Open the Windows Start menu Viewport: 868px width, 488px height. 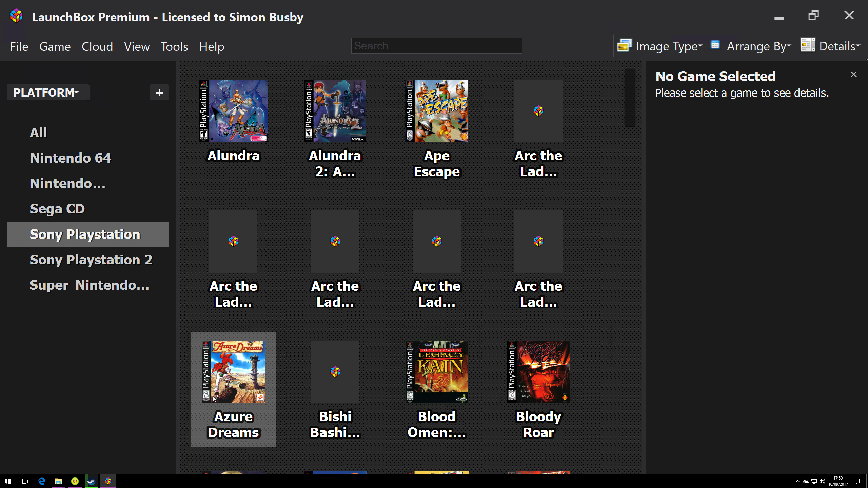tap(8, 481)
